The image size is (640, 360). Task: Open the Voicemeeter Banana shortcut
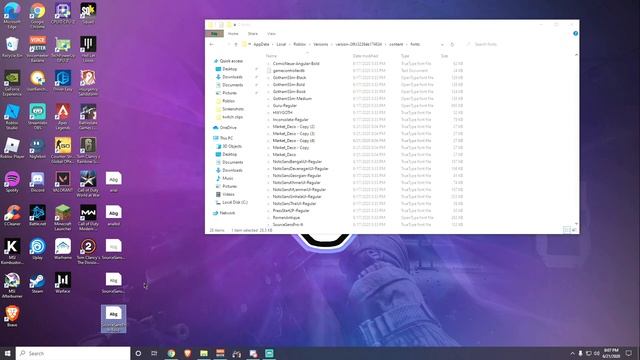pyautogui.click(x=37, y=49)
